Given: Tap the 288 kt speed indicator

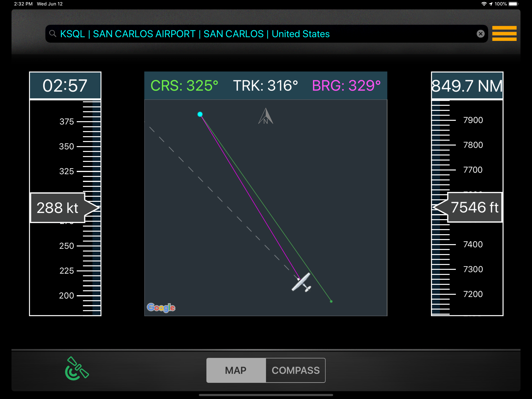Looking at the screenshot, I should click(58, 208).
